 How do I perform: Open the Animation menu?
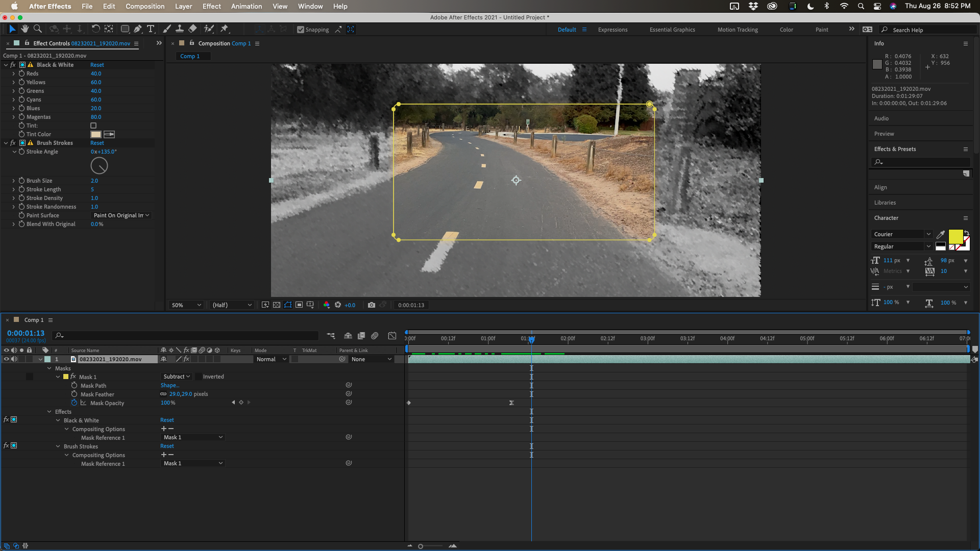(x=247, y=6)
